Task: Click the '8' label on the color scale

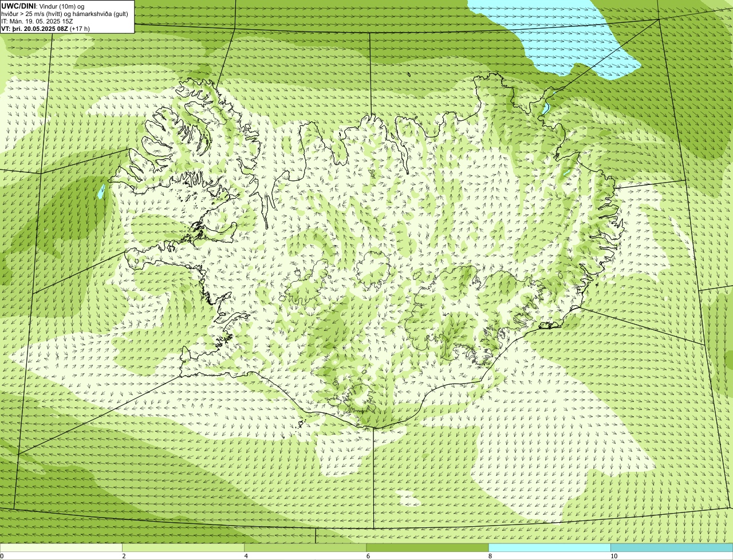Action: [490, 556]
